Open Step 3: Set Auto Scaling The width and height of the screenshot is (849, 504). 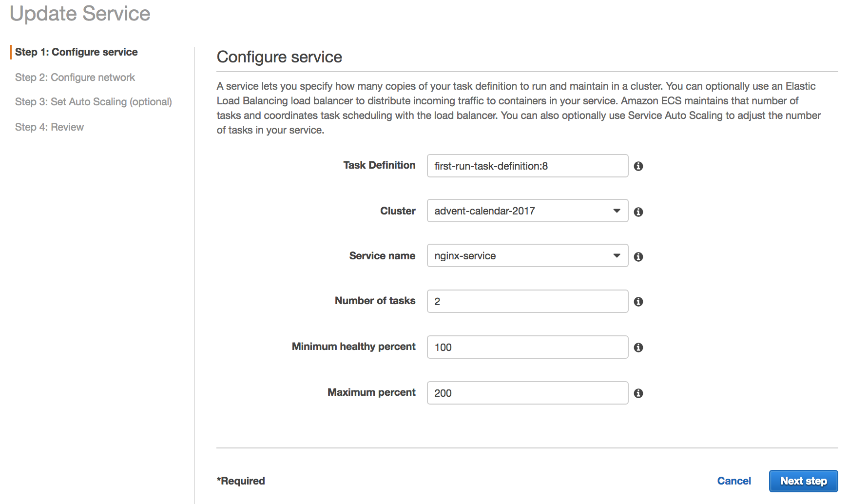(x=94, y=102)
